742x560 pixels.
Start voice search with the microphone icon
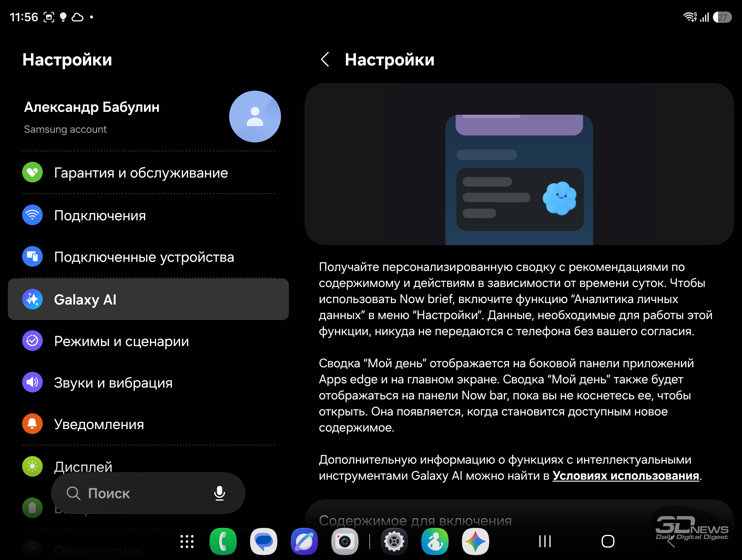pos(220,493)
